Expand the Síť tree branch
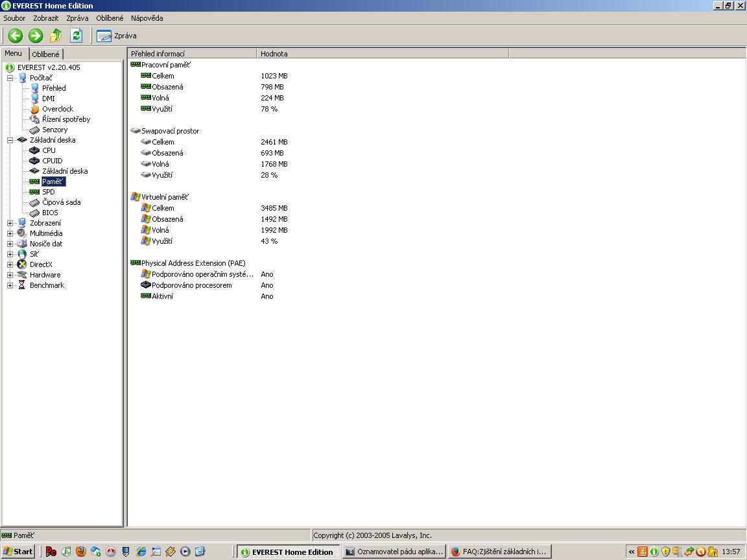 click(10, 254)
